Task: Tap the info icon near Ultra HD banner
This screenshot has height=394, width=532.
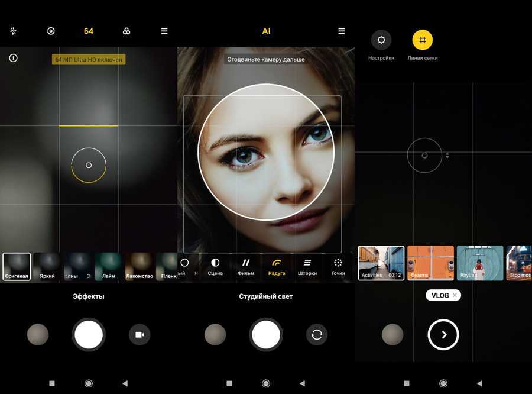Action: pos(13,58)
